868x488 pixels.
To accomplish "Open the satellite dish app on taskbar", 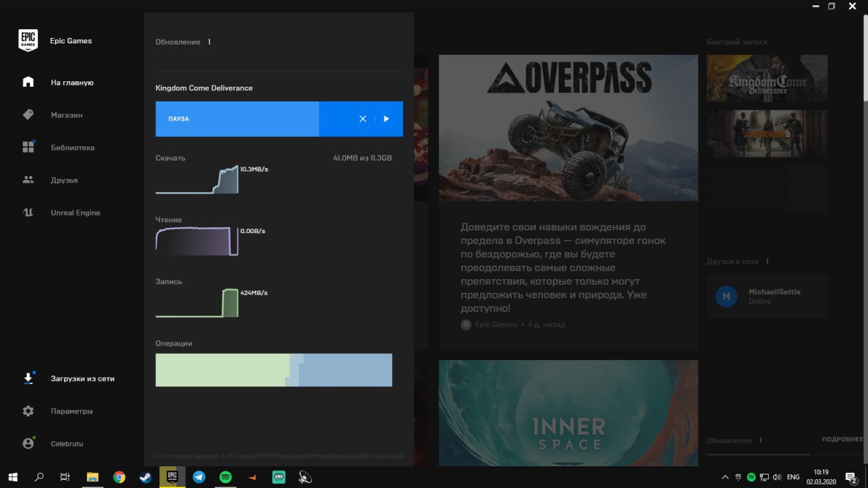I will coord(306,477).
